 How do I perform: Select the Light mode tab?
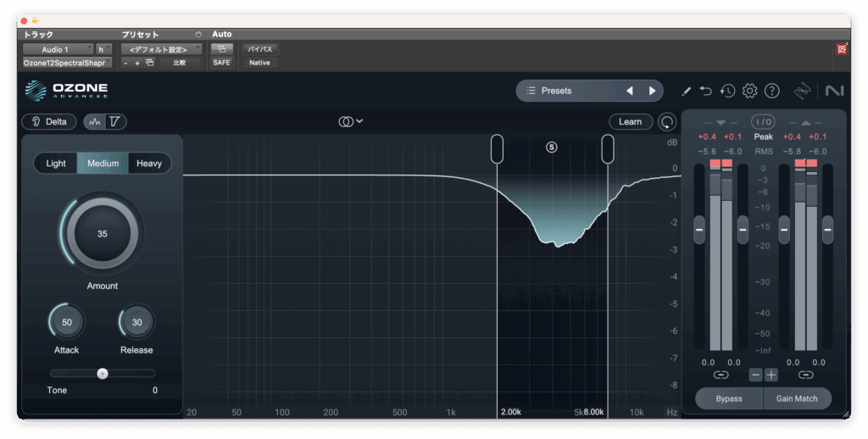tap(56, 164)
